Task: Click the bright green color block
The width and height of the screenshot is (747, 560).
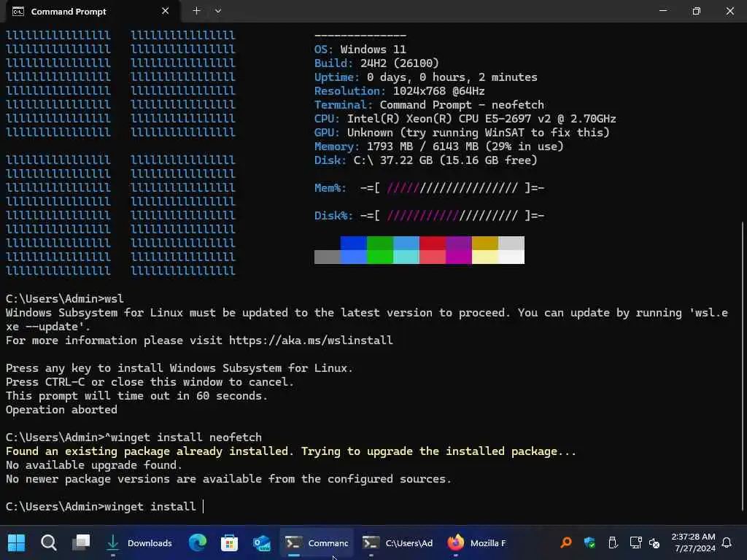Action: (379, 257)
